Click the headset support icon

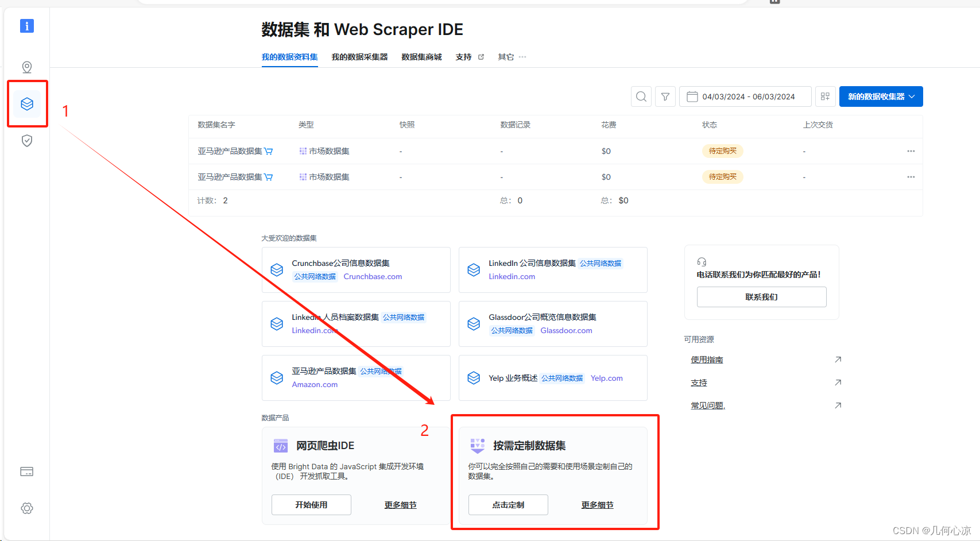tap(702, 262)
